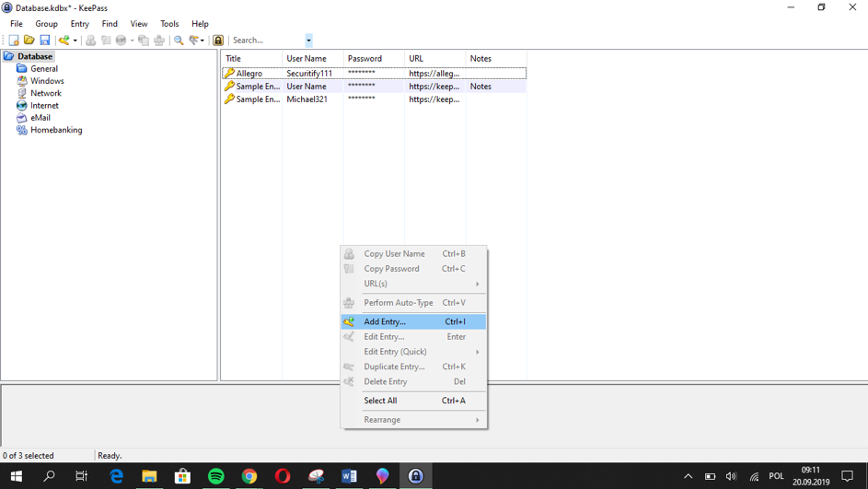The height and width of the screenshot is (489, 868).
Task: Open the Find menu
Action: [110, 24]
